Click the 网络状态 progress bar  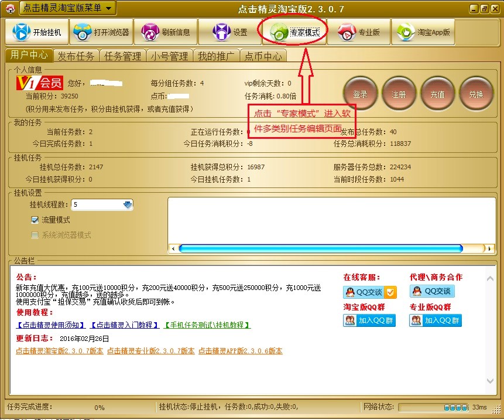[x=433, y=408]
